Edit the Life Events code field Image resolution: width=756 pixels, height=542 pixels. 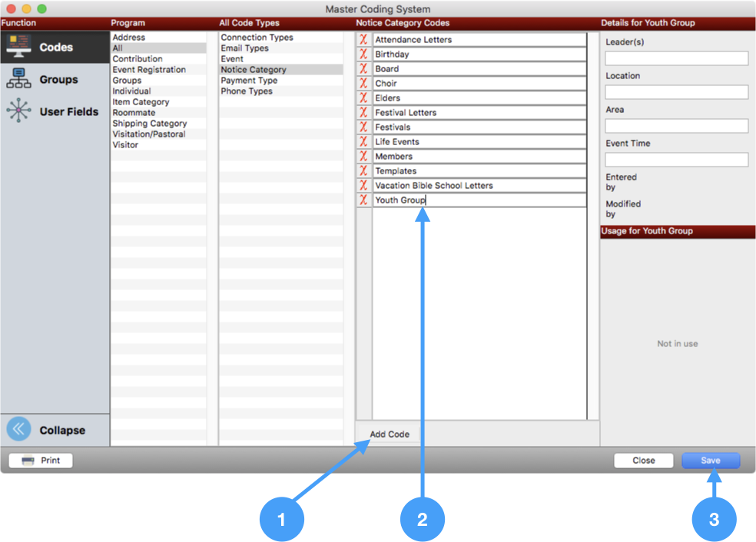[479, 142]
